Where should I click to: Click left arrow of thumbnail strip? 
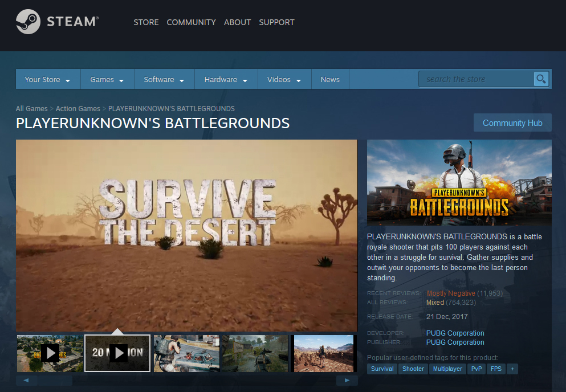tap(26, 380)
